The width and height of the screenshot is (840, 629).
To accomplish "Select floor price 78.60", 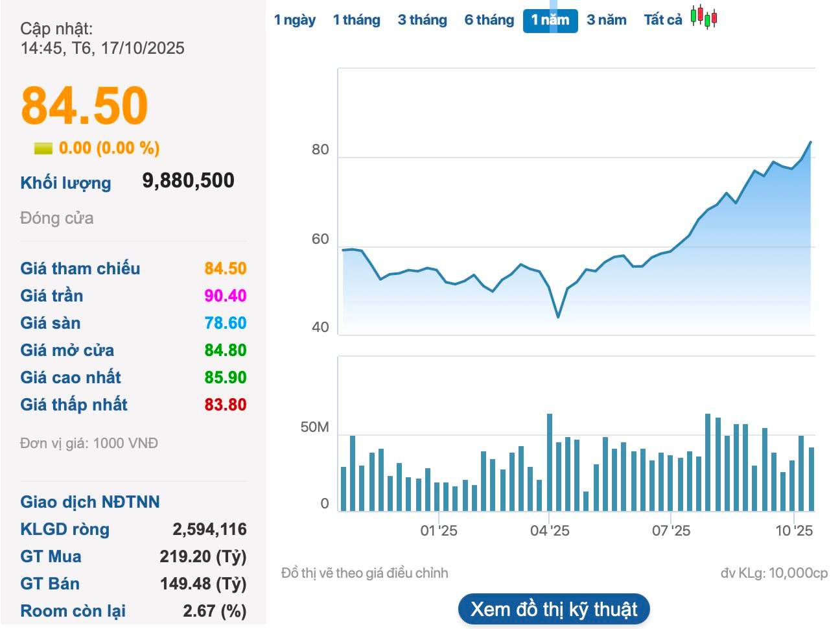I will [x=226, y=323].
